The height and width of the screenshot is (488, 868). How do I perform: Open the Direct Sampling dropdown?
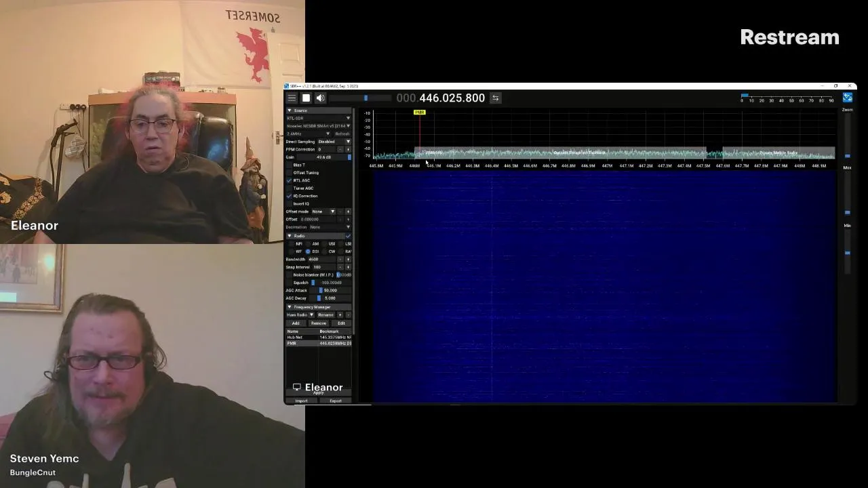click(x=334, y=142)
